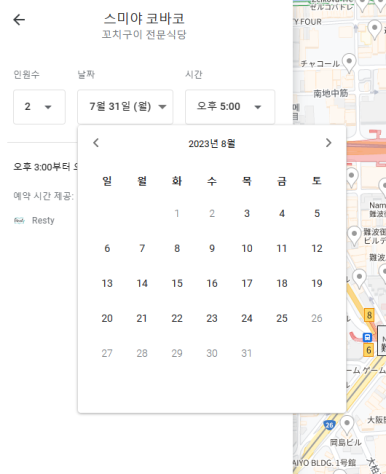Click the orange exit 8 marker on map

(369, 315)
